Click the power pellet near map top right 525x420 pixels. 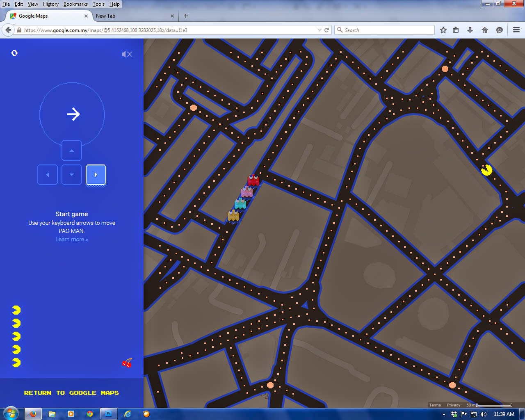tap(445, 69)
